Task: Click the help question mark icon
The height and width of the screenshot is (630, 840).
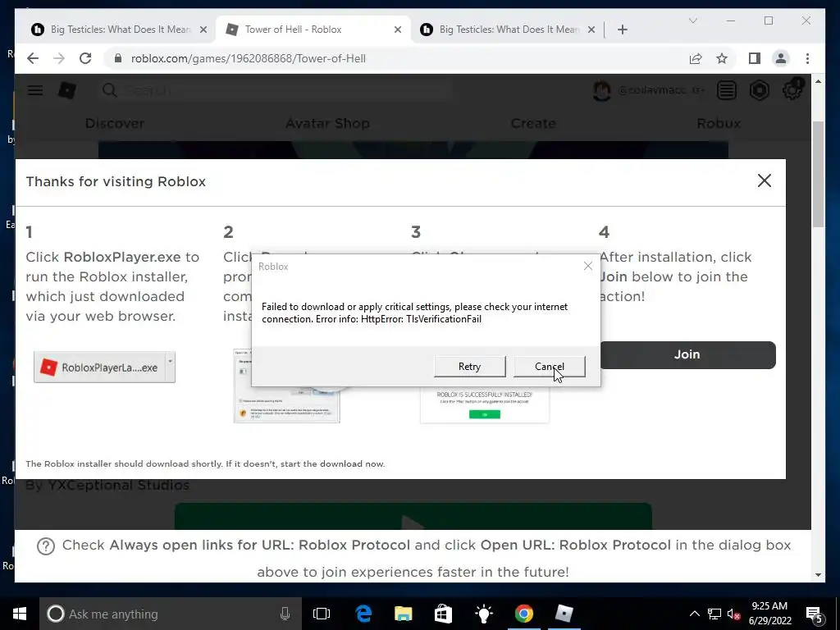Action: click(46, 546)
